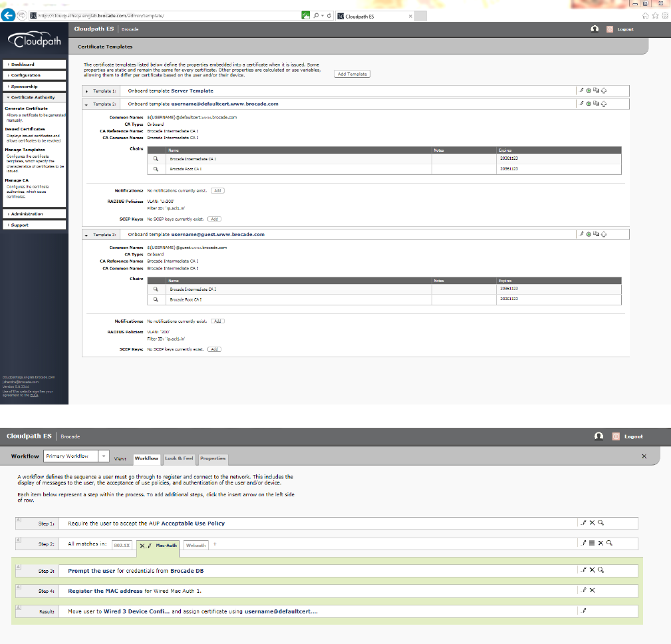671x644 pixels.
Task: Add a SCEP key for Template 2
Action: click(x=214, y=220)
